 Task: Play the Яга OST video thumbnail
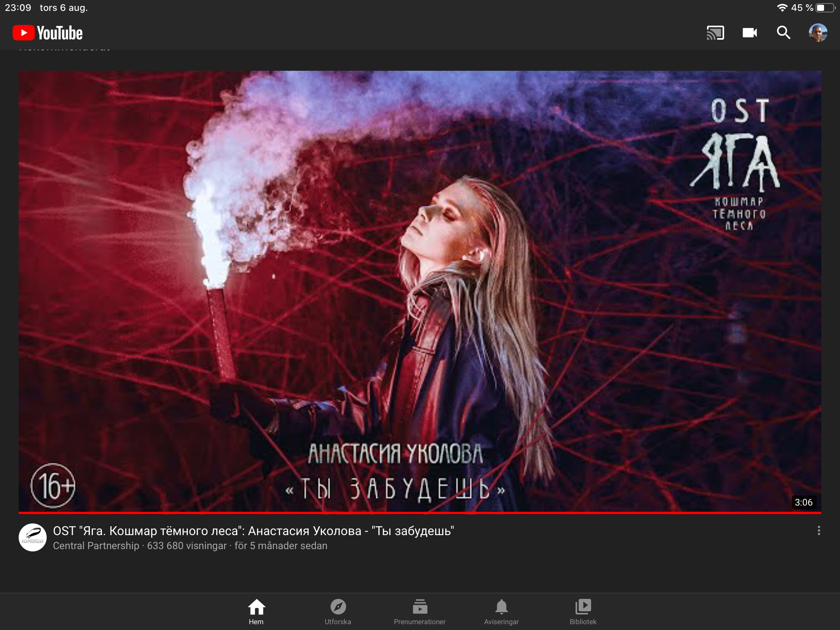420,291
